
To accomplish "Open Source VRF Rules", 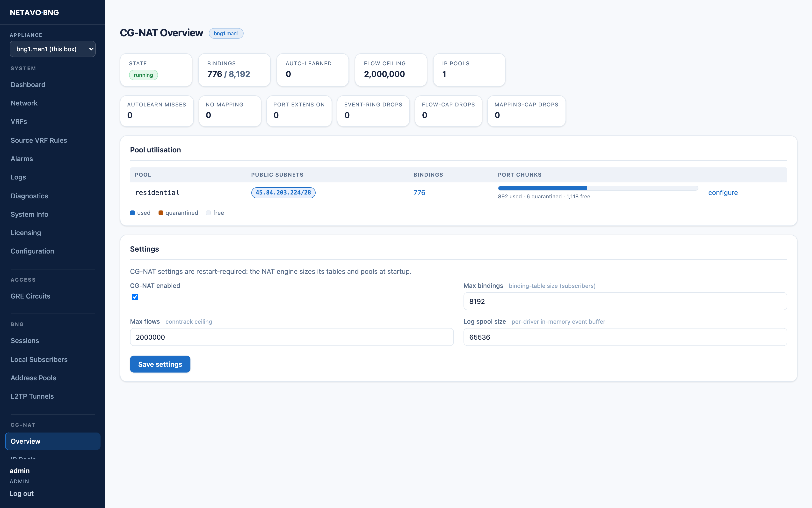I will pos(39,141).
